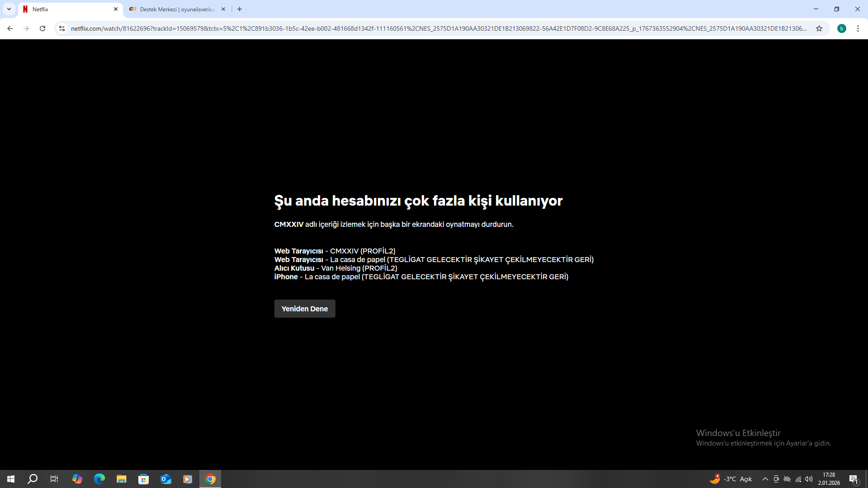Reload the Netflix page
The height and width of the screenshot is (488, 868).
(42, 28)
